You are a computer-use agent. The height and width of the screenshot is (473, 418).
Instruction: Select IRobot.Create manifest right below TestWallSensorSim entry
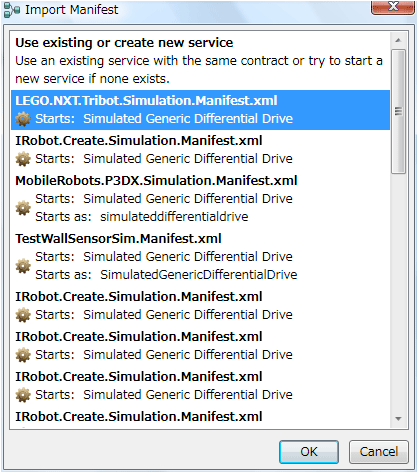[x=200, y=306]
